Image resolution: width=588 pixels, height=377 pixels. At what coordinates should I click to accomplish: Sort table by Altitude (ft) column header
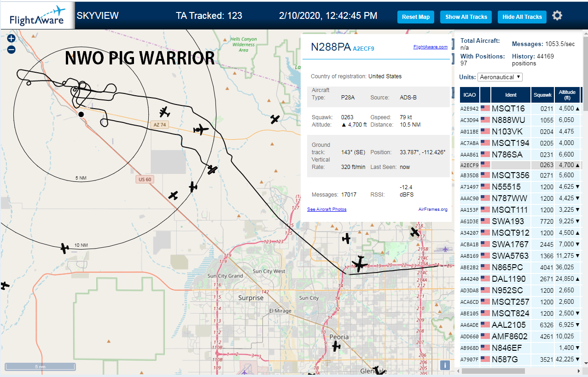567,95
